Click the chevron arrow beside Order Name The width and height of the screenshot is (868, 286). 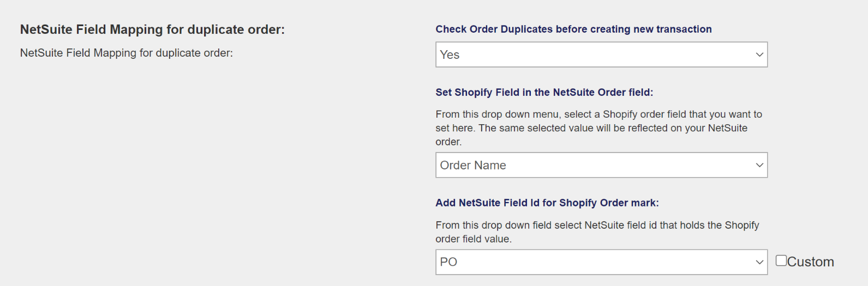[x=759, y=165]
